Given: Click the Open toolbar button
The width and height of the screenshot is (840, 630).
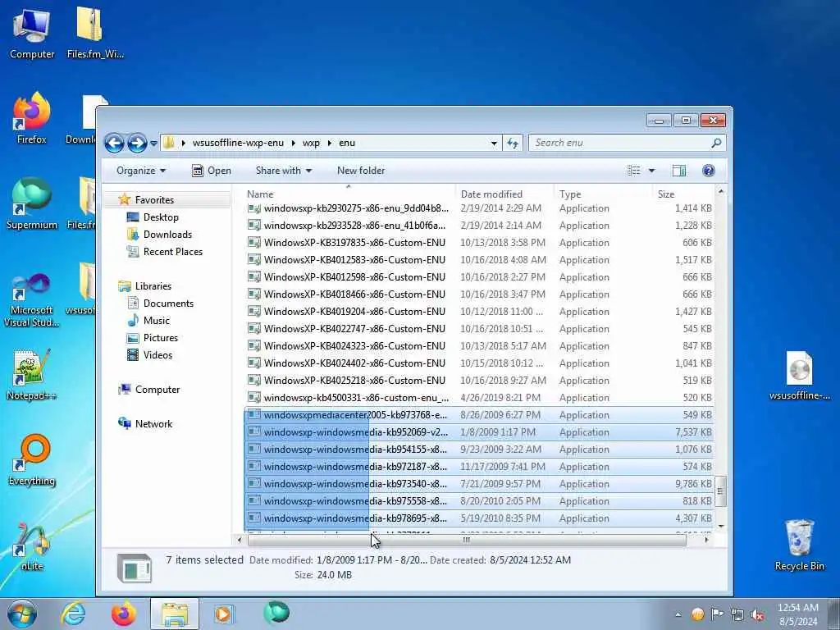Looking at the screenshot, I should pyautogui.click(x=212, y=171).
